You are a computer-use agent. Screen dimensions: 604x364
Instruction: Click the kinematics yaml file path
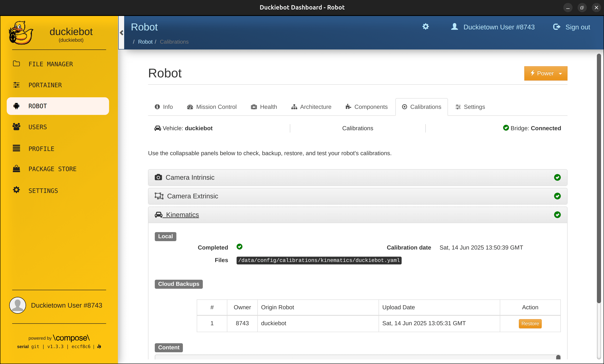pyautogui.click(x=319, y=260)
